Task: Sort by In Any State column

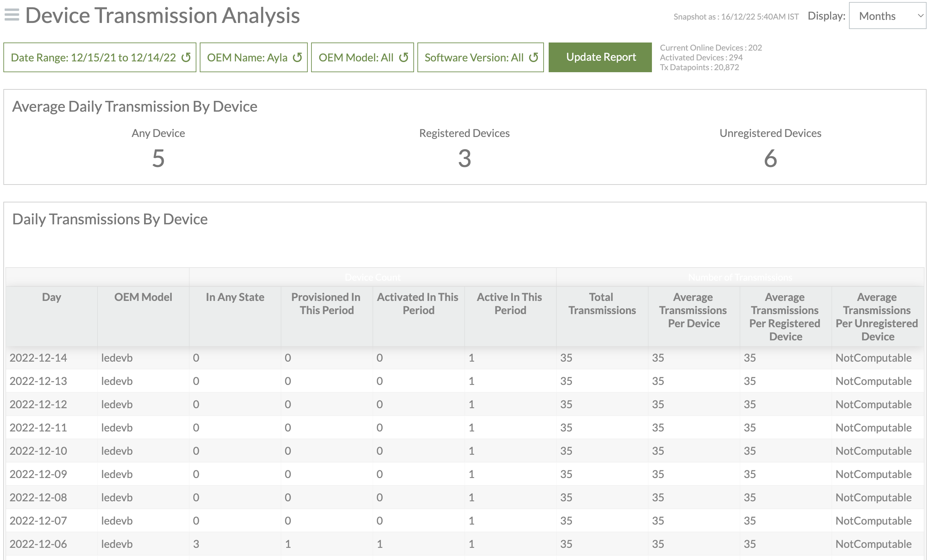Action: (x=235, y=297)
